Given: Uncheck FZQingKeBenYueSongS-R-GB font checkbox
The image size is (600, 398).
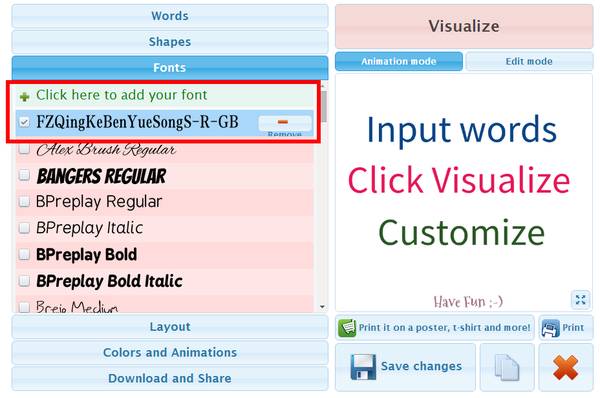Looking at the screenshot, I should (x=24, y=122).
